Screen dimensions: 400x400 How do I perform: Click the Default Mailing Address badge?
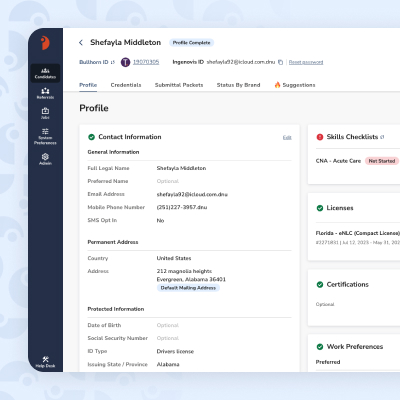click(188, 288)
